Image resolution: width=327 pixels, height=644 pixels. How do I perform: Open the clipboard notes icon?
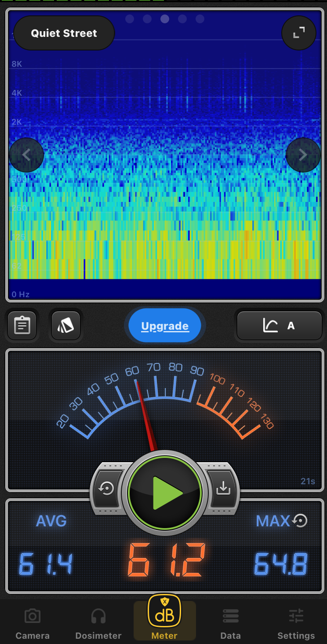tap(22, 326)
